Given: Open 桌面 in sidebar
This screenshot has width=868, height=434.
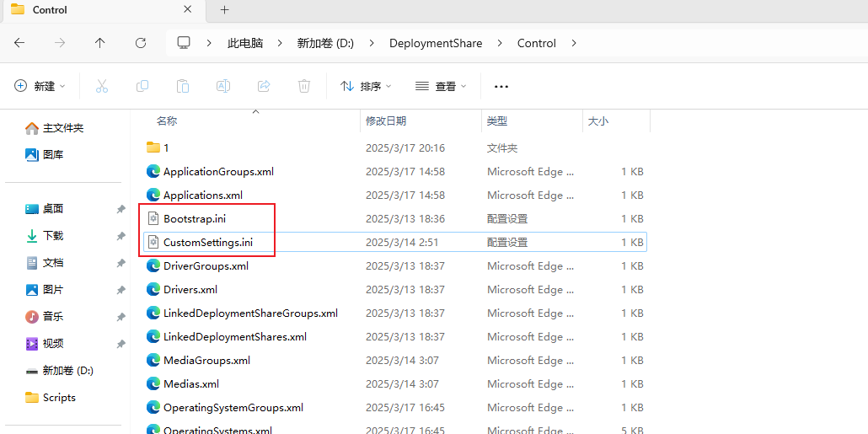Looking at the screenshot, I should [x=45, y=209].
